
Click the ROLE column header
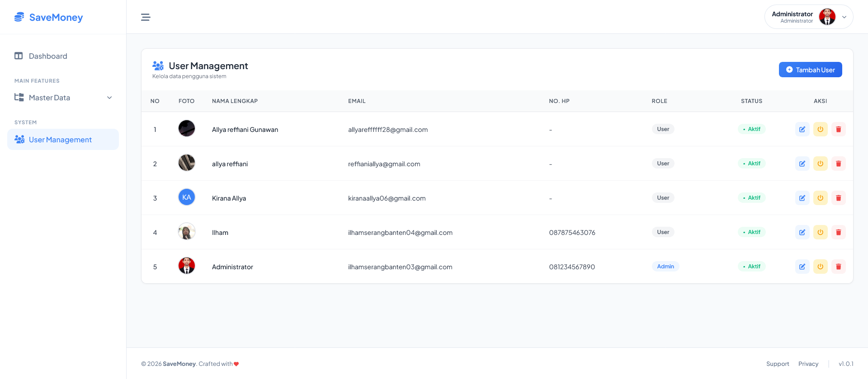(x=660, y=101)
